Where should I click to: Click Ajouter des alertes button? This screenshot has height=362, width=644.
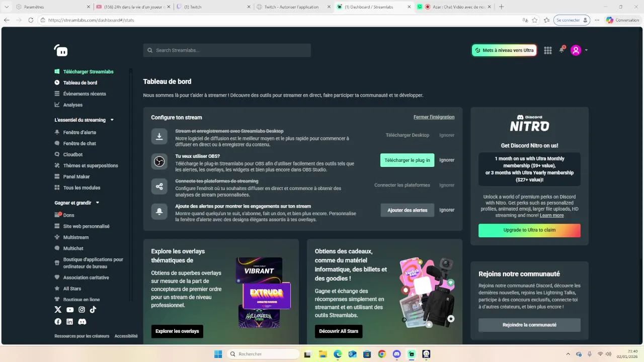pos(407,210)
